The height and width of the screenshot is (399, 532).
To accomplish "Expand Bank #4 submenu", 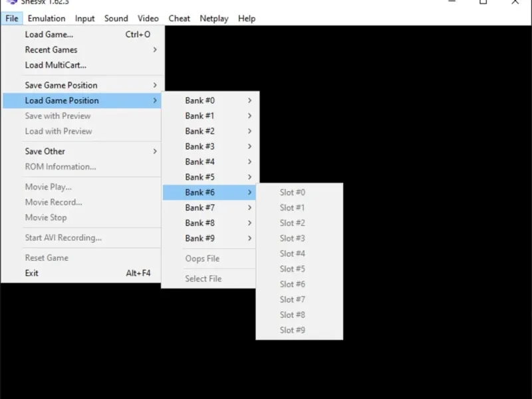I will click(x=209, y=162).
